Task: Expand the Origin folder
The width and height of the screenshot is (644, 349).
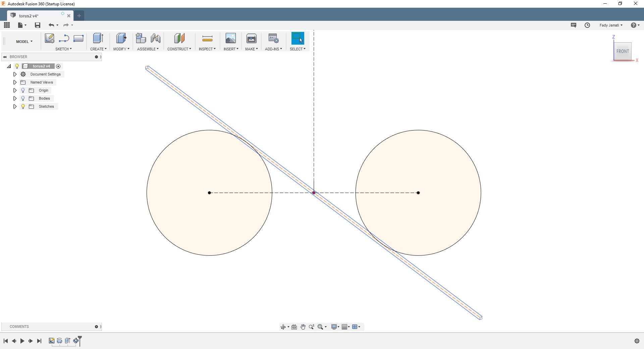Action: (x=15, y=91)
